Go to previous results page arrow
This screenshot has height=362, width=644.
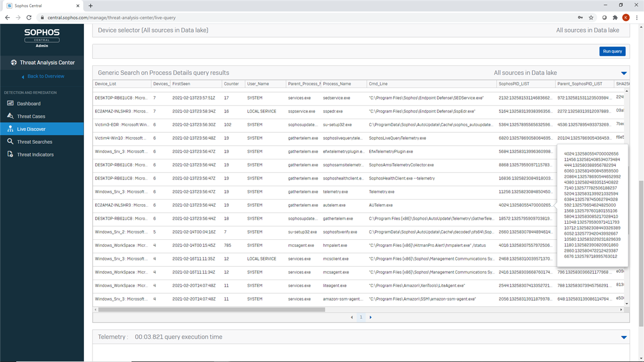point(351,317)
